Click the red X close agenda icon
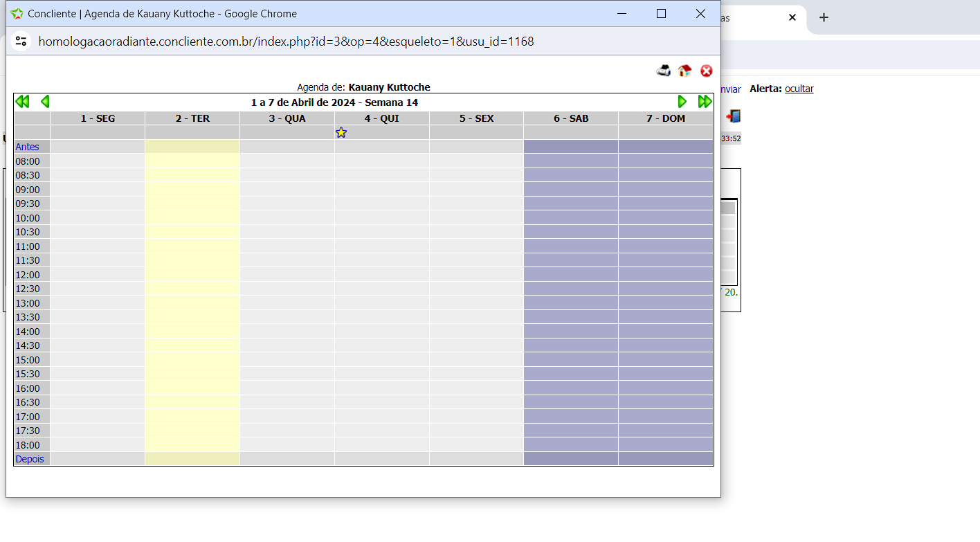The height and width of the screenshot is (542, 980). point(706,71)
